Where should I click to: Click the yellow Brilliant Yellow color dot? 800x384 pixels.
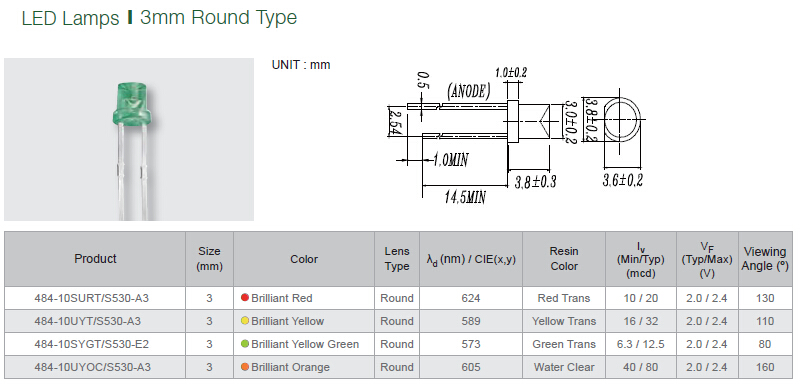244,321
